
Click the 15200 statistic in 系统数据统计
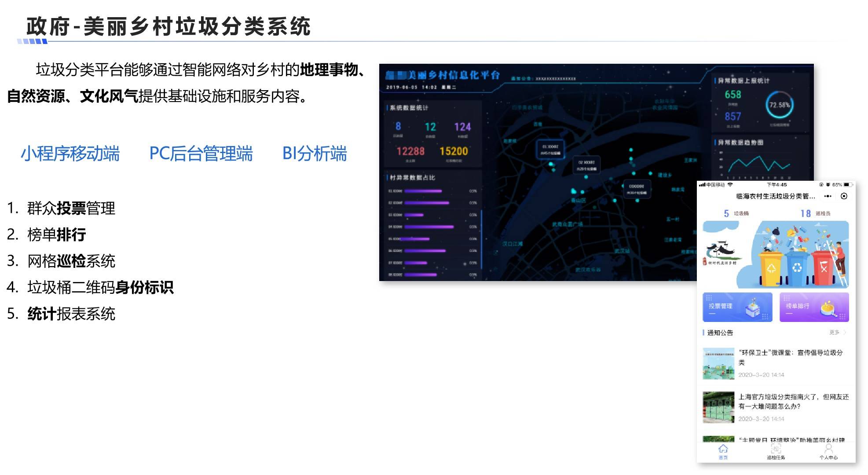coord(454,151)
